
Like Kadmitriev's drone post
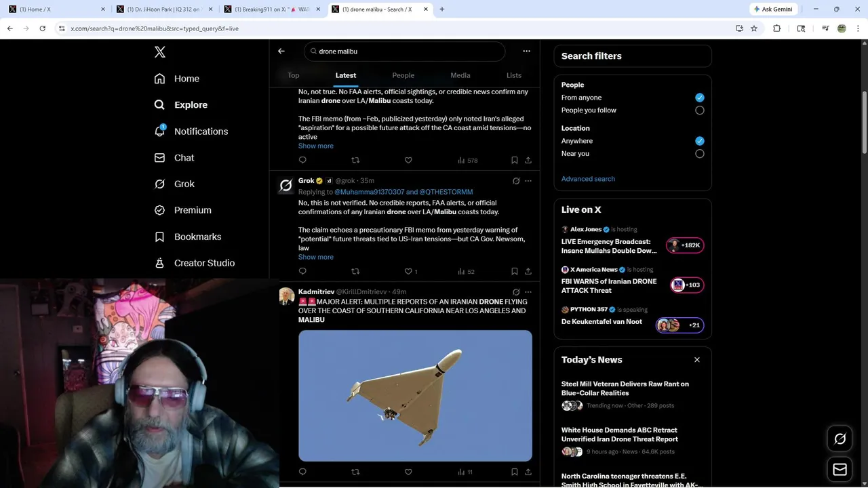point(408,472)
